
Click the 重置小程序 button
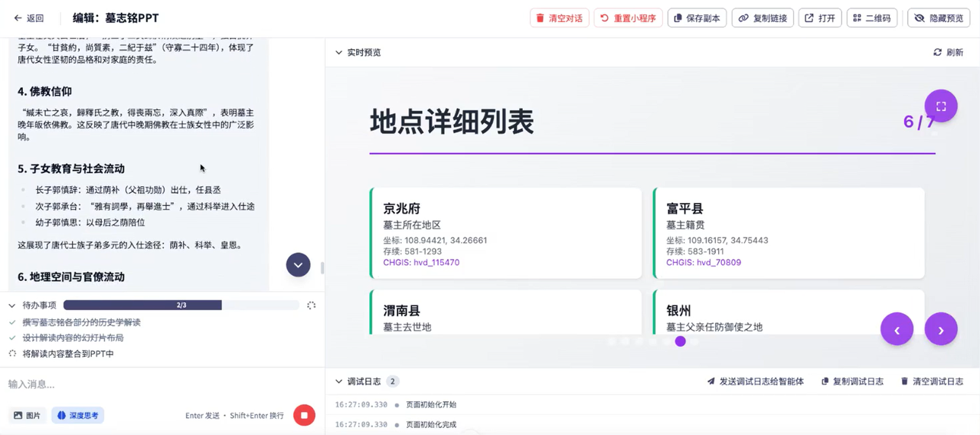628,18
